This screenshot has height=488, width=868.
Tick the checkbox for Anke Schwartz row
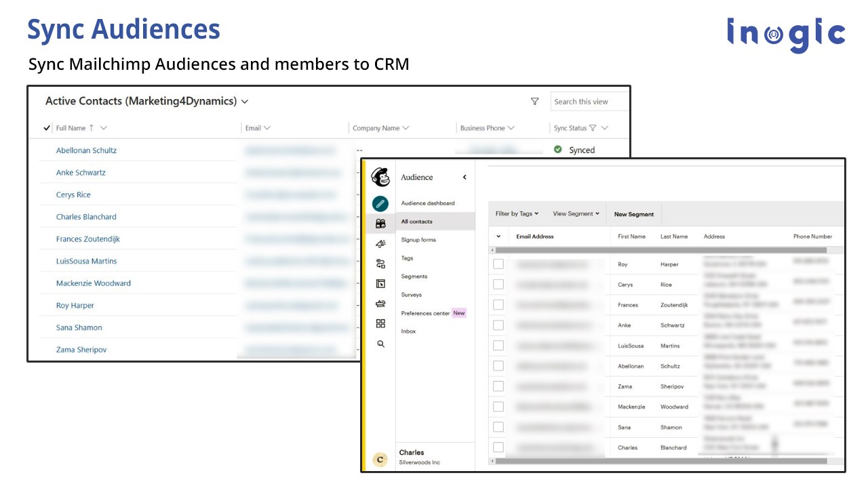(498, 325)
